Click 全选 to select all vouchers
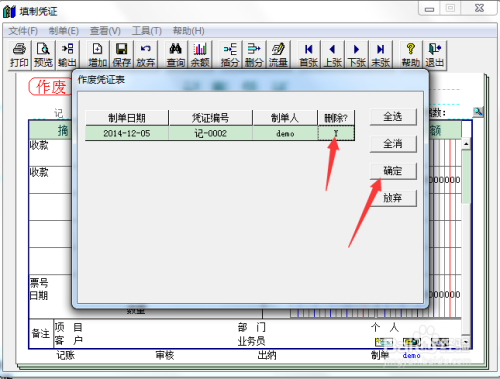 point(393,117)
